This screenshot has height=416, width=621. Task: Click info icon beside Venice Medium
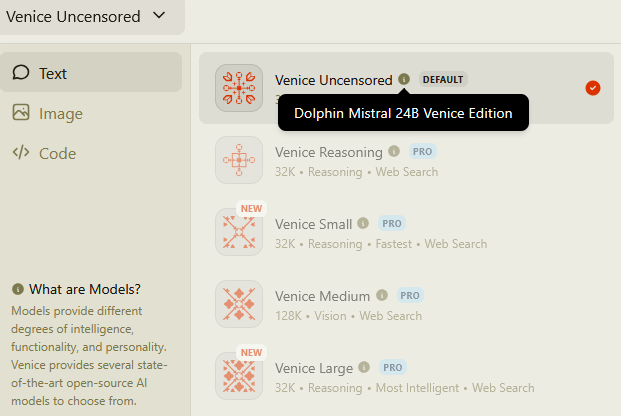click(x=382, y=296)
